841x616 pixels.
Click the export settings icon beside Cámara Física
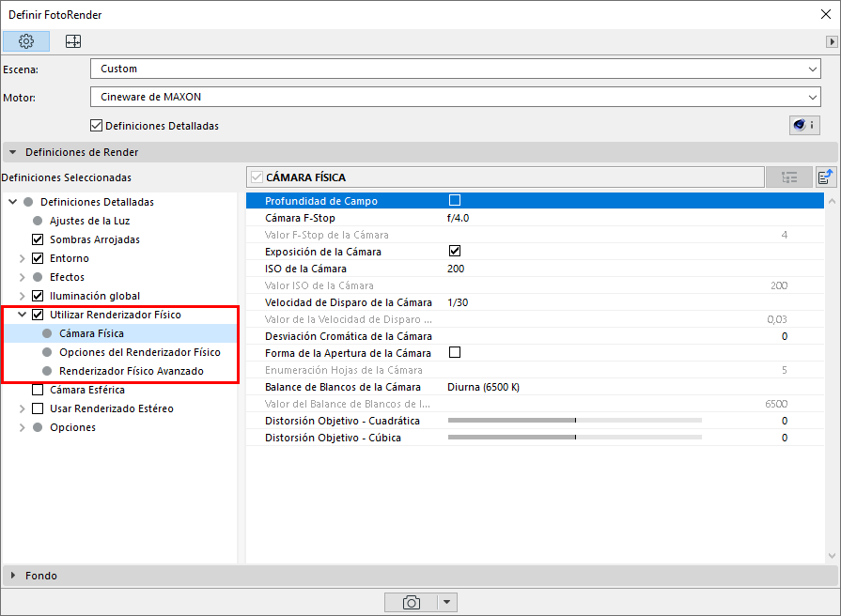[826, 177]
